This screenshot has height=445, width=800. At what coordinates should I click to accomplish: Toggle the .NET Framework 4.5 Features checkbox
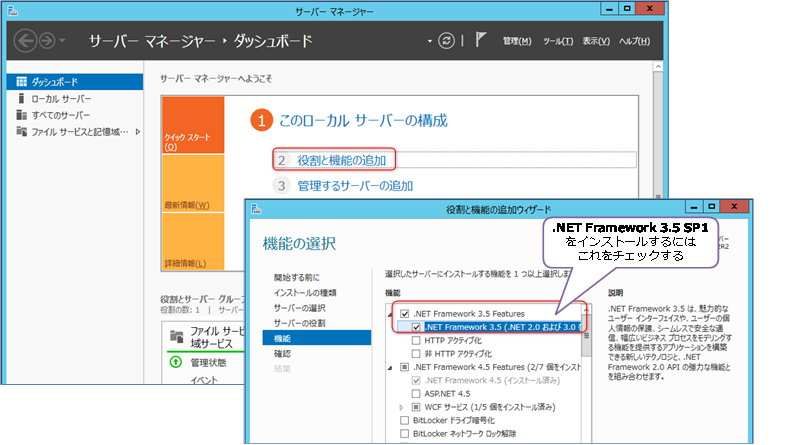coord(405,367)
